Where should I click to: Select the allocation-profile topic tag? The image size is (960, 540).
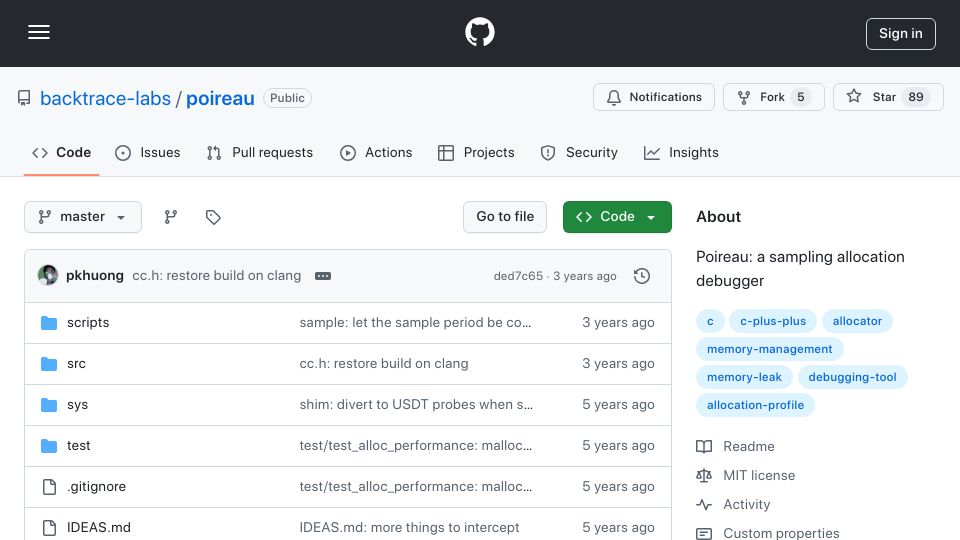(x=755, y=405)
